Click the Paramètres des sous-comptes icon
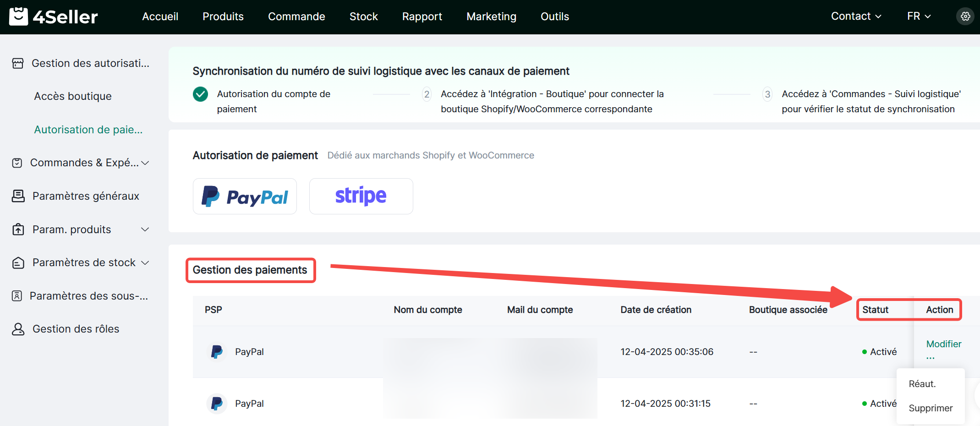Image resolution: width=980 pixels, height=426 pixels. 17,296
